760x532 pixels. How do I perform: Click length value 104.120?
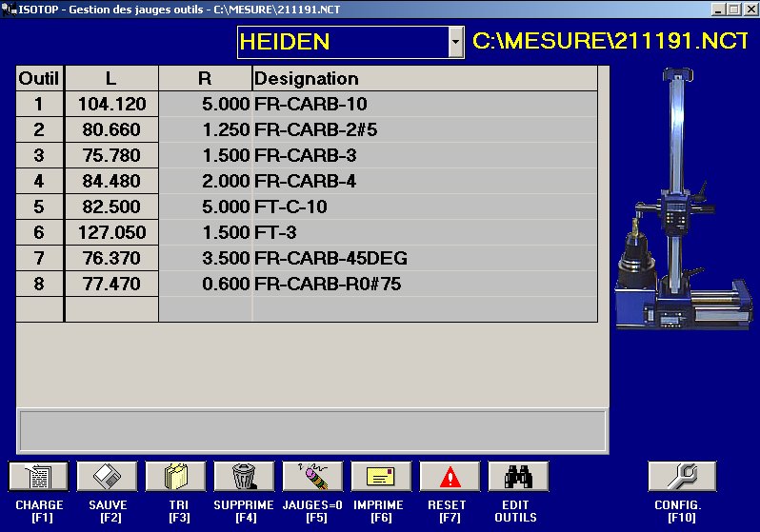tap(111, 104)
